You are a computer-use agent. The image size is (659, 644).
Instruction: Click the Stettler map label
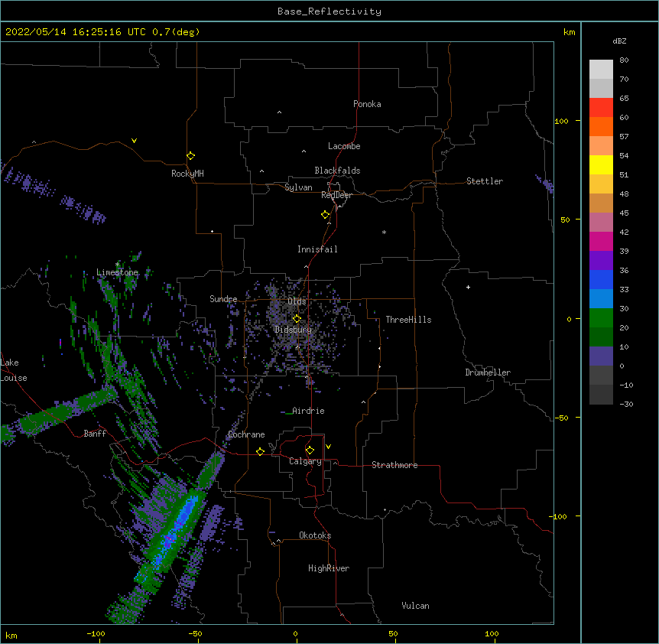click(485, 181)
